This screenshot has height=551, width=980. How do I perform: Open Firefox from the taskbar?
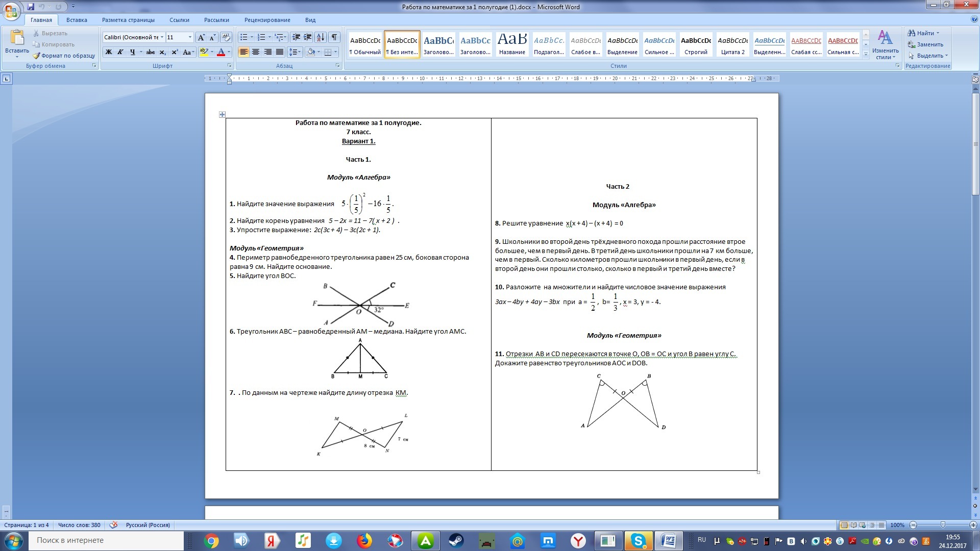click(364, 541)
